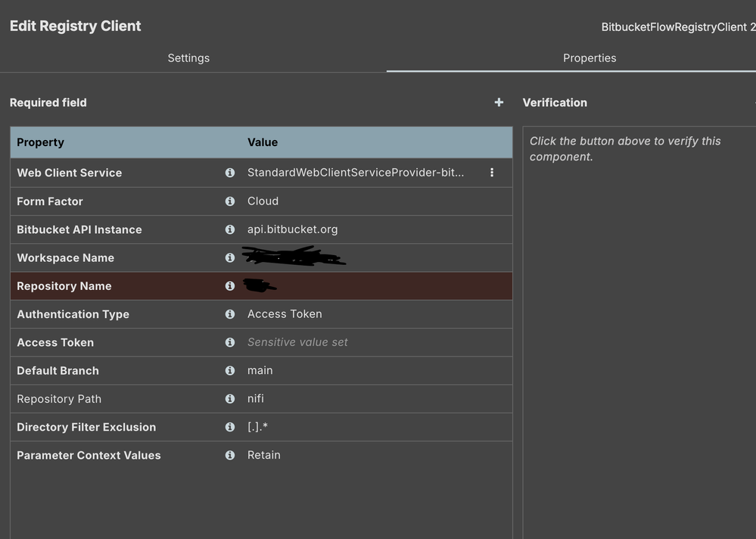This screenshot has height=539, width=756.
Task: Click the info icon for Authentication Type
Action: (230, 314)
